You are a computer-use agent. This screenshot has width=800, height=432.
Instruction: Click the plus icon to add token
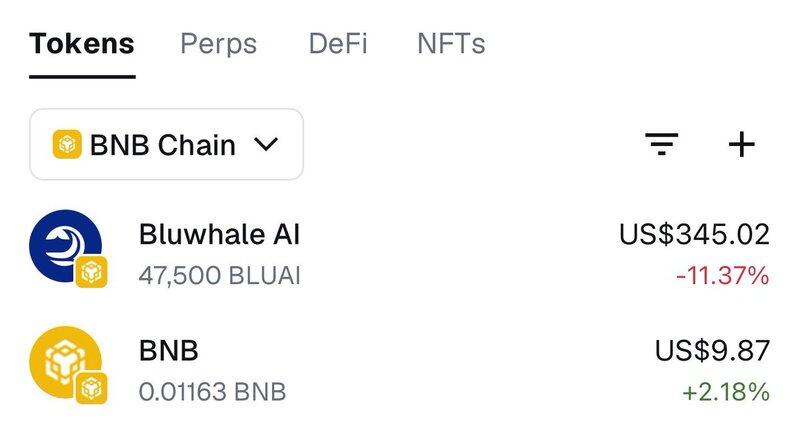point(741,145)
